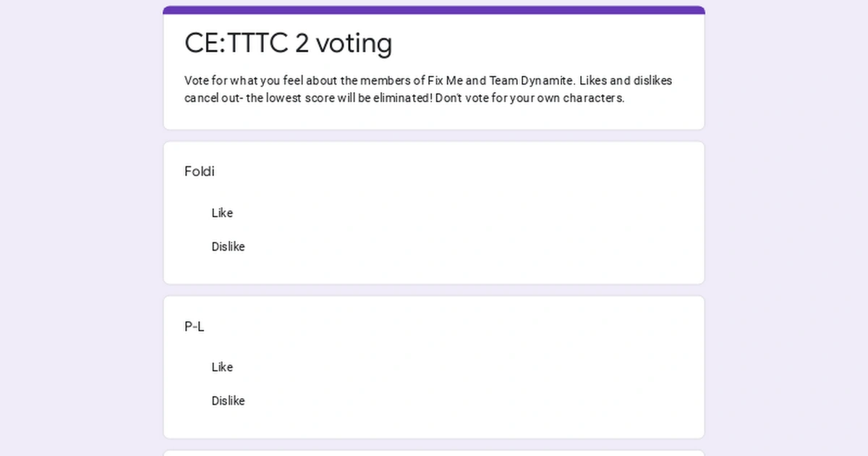The width and height of the screenshot is (868, 456).
Task: Click the blank space beside P-L's Dislike option
Action: tap(434, 401)
